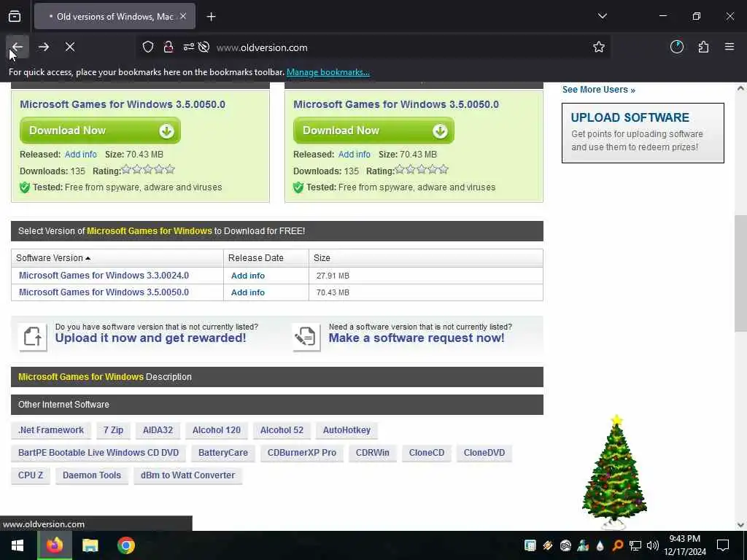Click Add info next to right Released
This screenshot has height=560, width=747.
[354, 155]
